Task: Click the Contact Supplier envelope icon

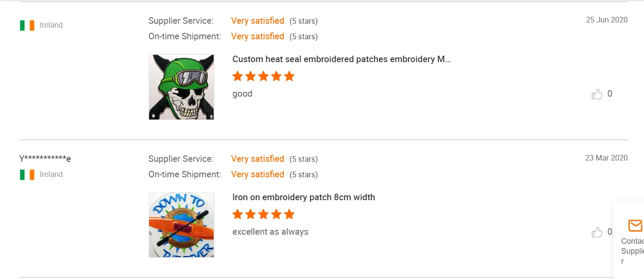Action: 635,226
